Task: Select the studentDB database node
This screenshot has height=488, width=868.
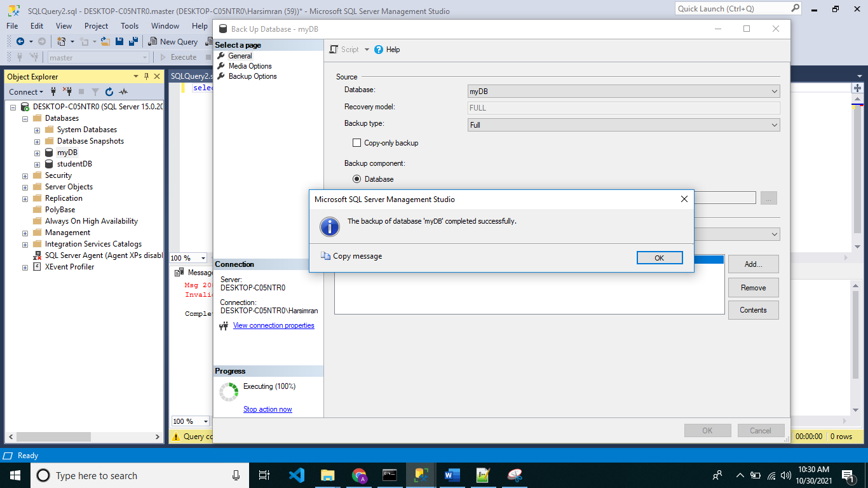Action: pos(74,164)
